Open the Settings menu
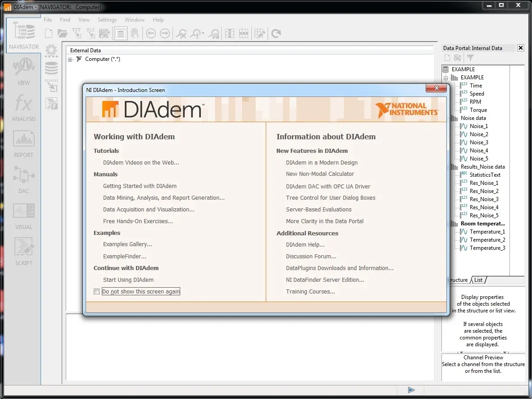 tap(107, 20)
